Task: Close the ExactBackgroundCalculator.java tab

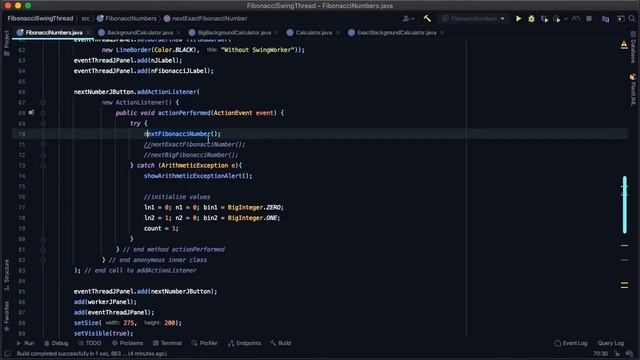Action: [x=442, y=33]
